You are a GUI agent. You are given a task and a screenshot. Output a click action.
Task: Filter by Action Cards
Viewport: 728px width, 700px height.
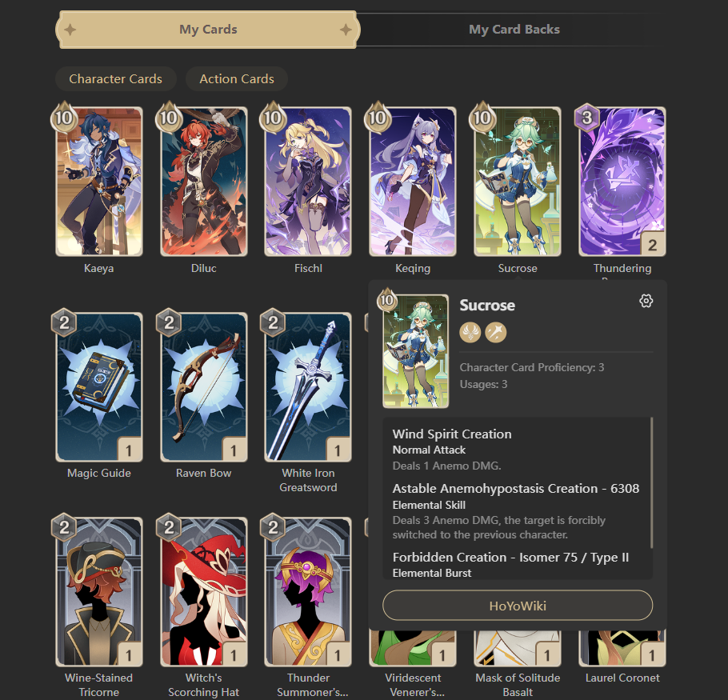[237, 79]
